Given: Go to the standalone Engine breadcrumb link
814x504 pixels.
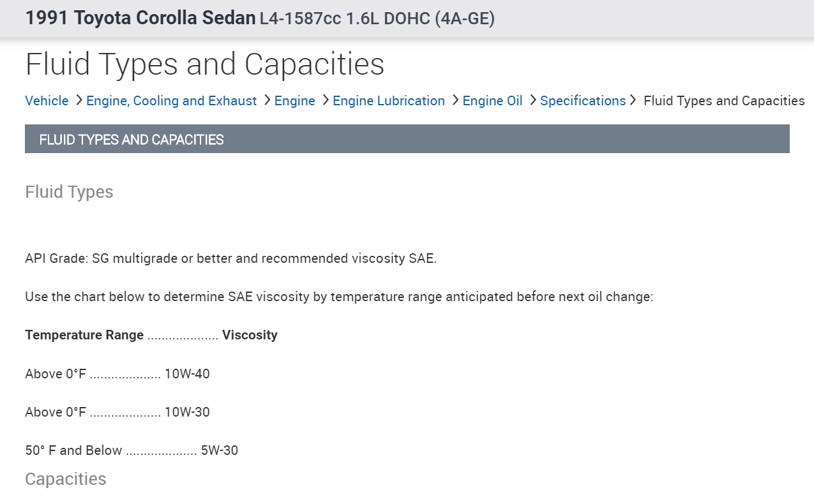Looking at the screenshot, I should 294,101.
